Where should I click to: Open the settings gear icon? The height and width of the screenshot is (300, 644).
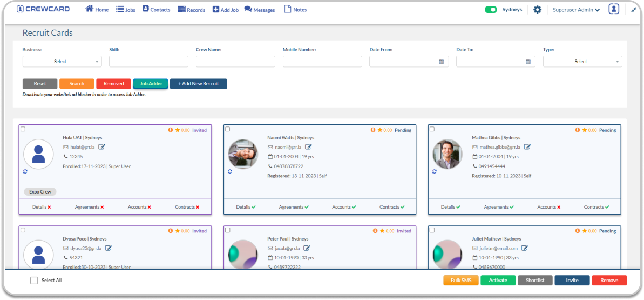click(x=537, y=10)
